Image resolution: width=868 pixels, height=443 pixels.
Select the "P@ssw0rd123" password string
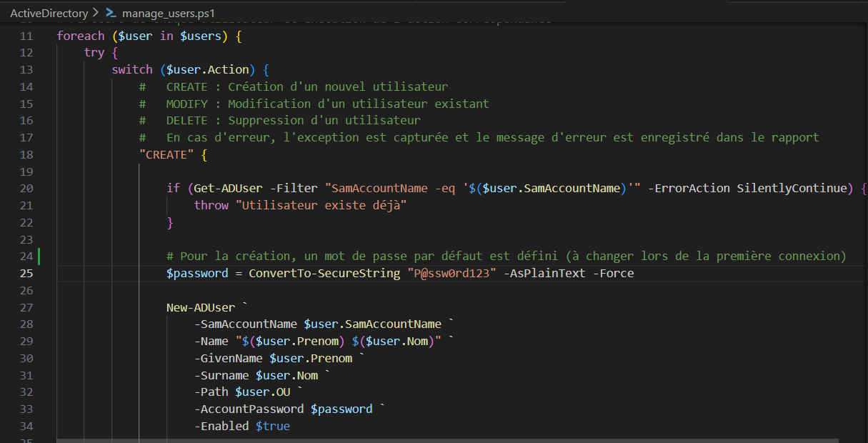(450, 273)
